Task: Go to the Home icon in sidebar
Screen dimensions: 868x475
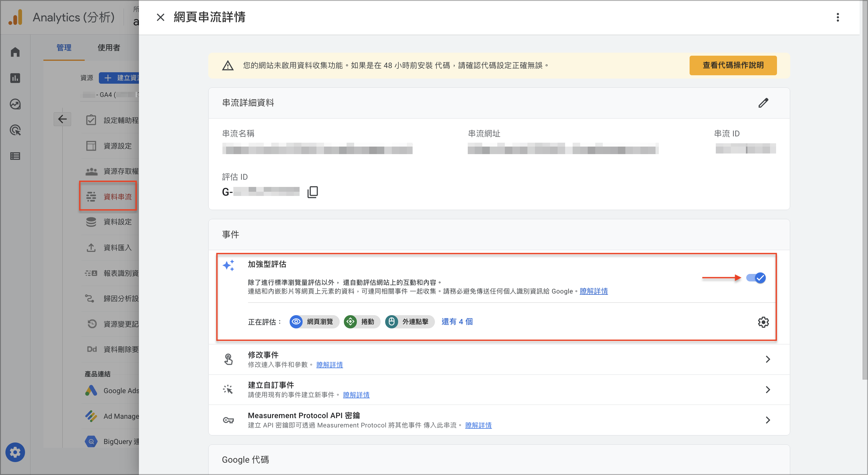Action: pos(15,52)
